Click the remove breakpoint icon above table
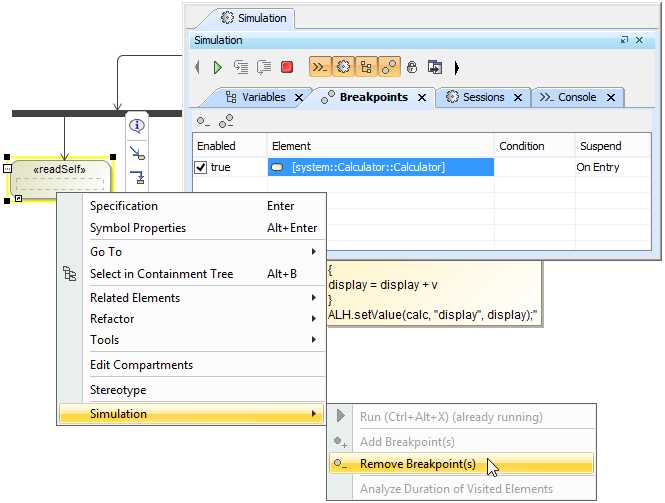The image size is (665, 503). (x=204, y=121)
